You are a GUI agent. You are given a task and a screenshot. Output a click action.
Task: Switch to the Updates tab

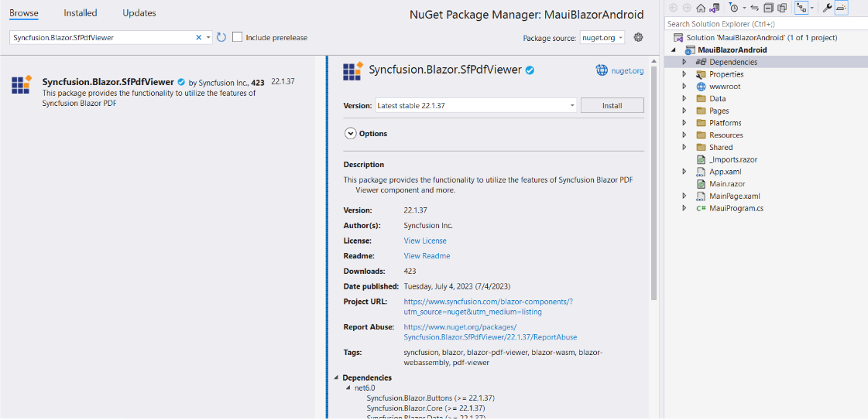pyautogui.click(x=139, y=12)
